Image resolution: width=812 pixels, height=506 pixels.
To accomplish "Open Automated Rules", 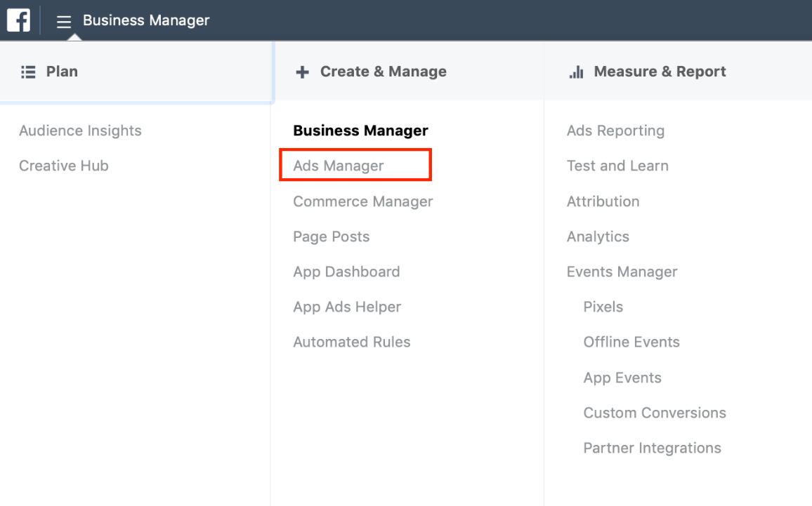I will [351, 342].
